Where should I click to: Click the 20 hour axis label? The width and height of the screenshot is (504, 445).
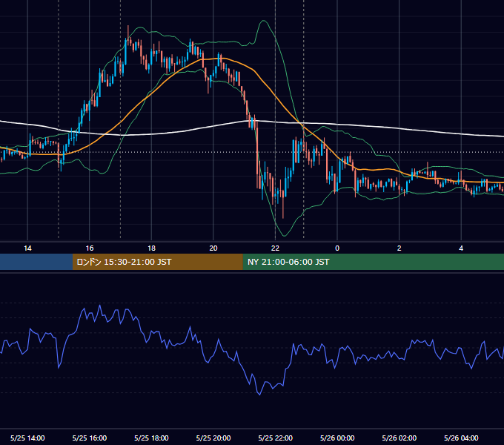coord(213,248)
